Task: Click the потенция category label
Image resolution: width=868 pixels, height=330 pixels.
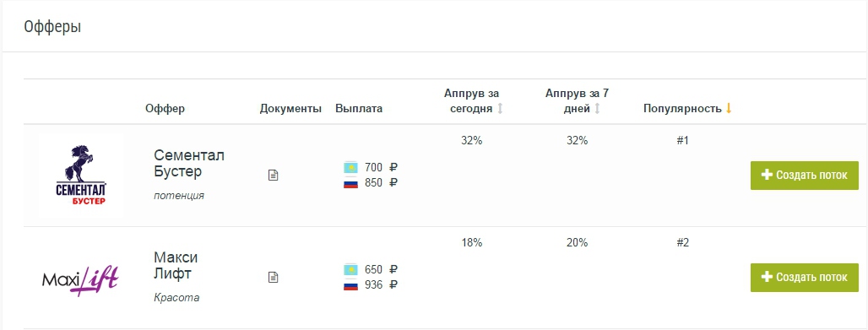Action: pyautogui.click(x=179, y=196)
